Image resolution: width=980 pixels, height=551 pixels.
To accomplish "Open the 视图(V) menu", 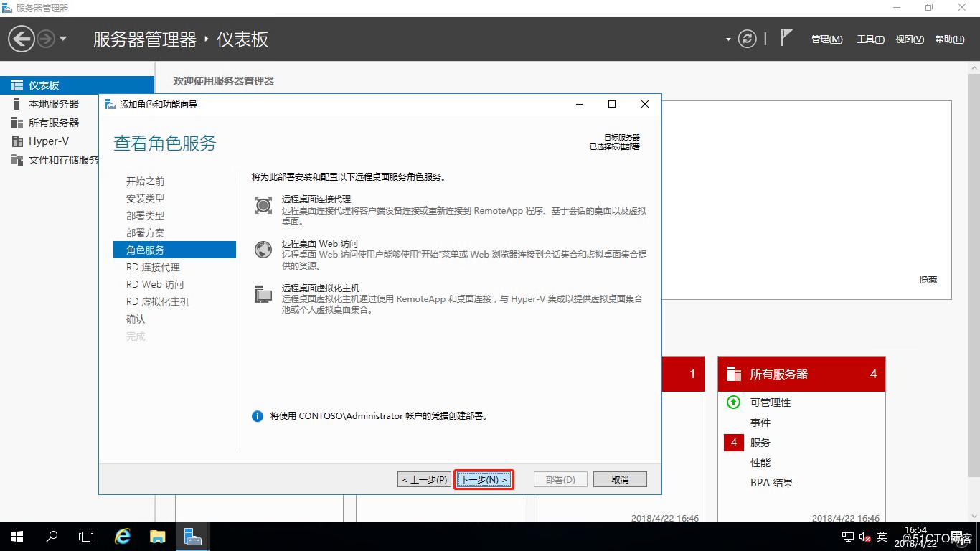I will [909, 39].
